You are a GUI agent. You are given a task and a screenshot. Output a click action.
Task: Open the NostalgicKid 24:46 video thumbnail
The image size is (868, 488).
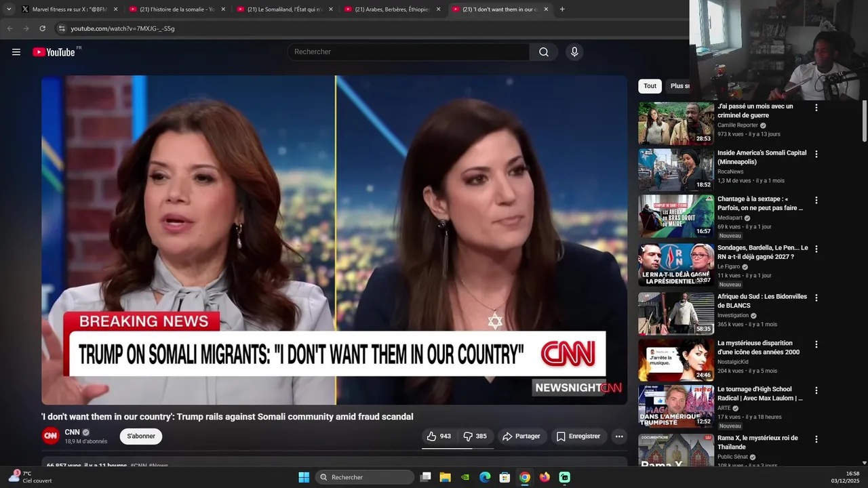(x=676, y=360)
